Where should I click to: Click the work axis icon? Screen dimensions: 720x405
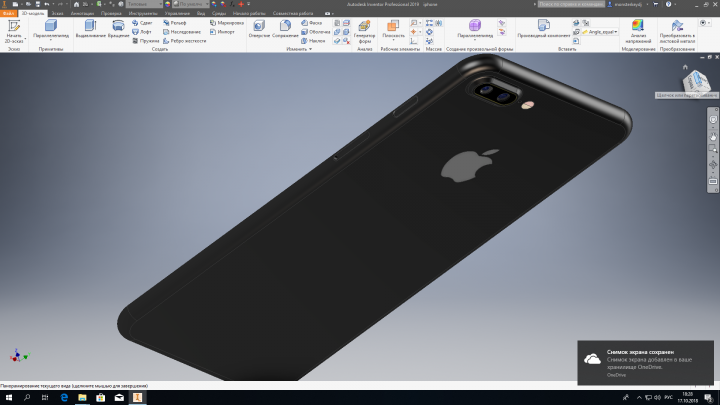coord(414,23)
